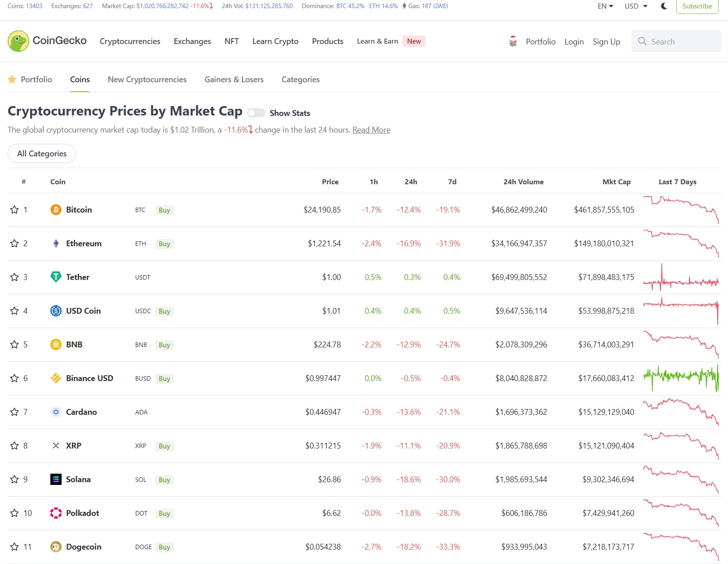Enable the Show Stats switch
Image resolution: width=728 pixels, height=564 pixels.
(x=256, y=113)
